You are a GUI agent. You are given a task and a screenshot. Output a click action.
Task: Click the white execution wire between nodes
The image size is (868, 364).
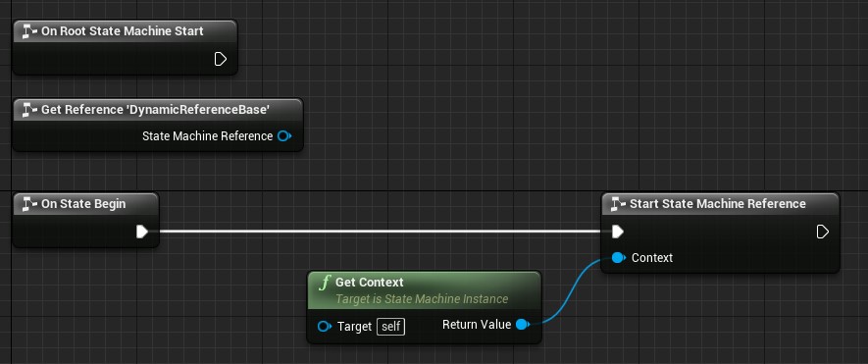pyautogui.click(x=380, y=232)
